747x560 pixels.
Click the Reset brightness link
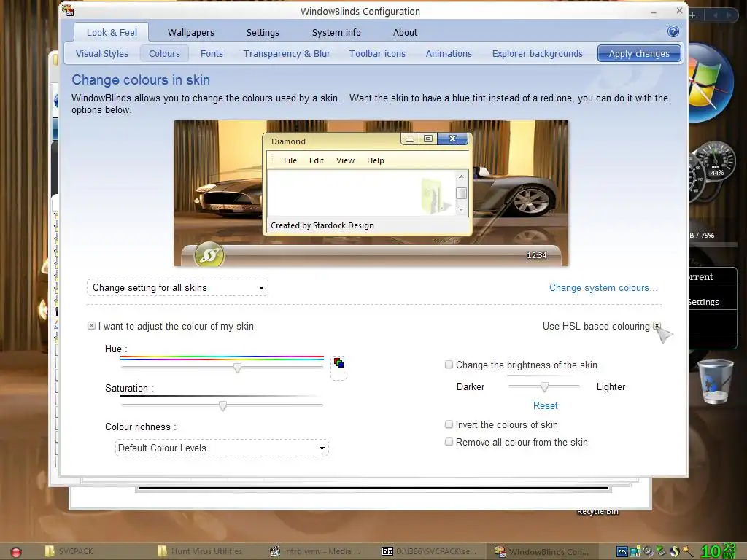[545, 405]
